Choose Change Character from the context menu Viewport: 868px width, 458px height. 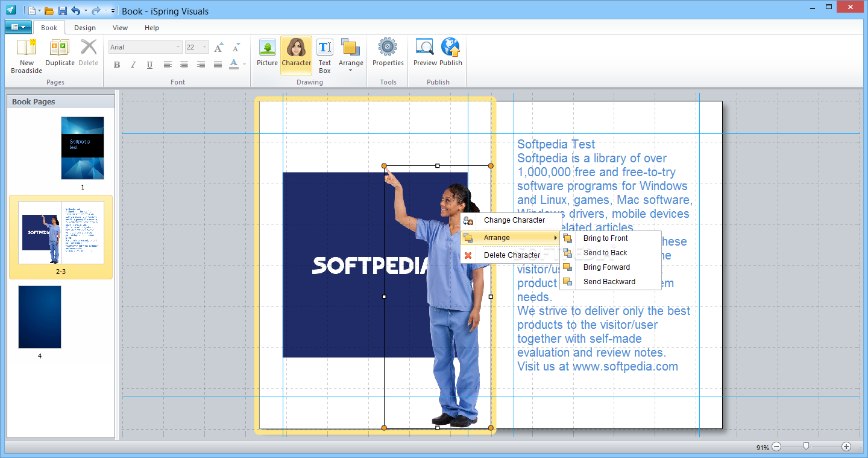[x=511, y=220]
